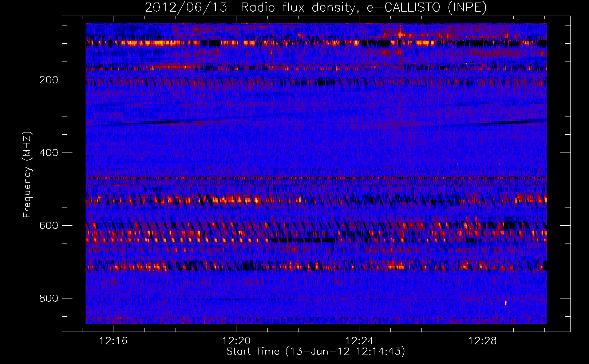Click the 600 frequency tick label

[49, 226]
